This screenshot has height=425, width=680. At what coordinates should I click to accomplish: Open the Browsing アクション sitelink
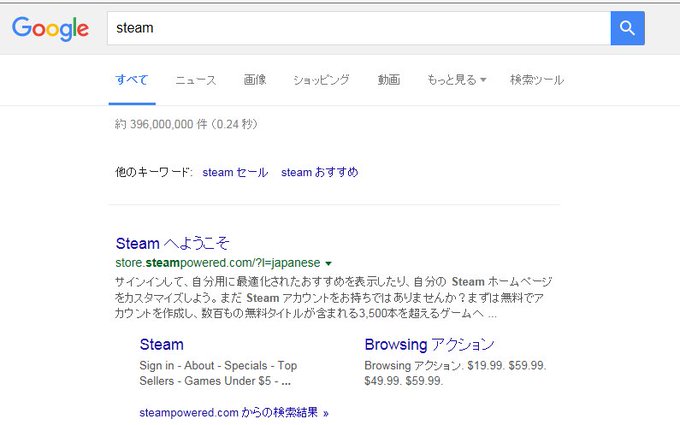429,345
